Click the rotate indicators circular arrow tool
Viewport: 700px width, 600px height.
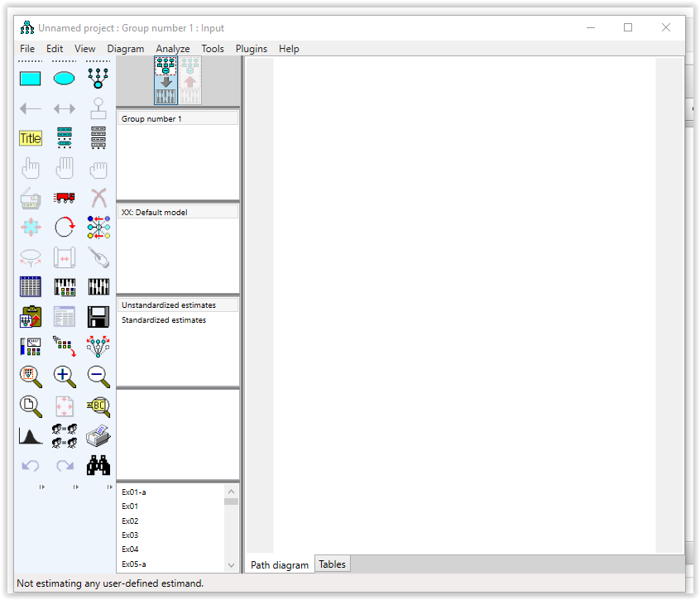pyautogui.click(x=65, y=228)
